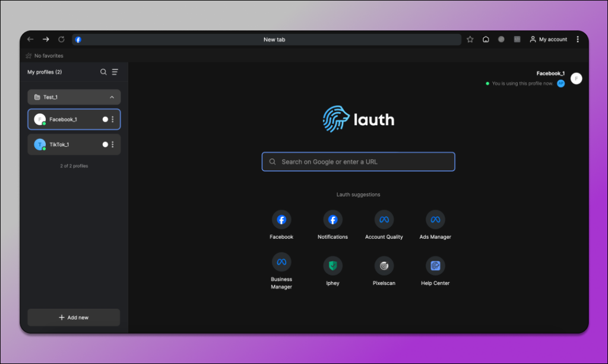
Task: Click the Add new profile button
Action: coord(73,317)
